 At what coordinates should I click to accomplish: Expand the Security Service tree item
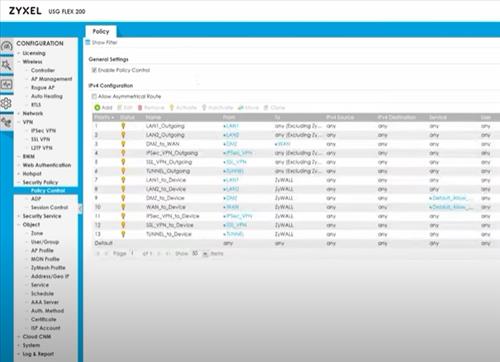(19, 216)
